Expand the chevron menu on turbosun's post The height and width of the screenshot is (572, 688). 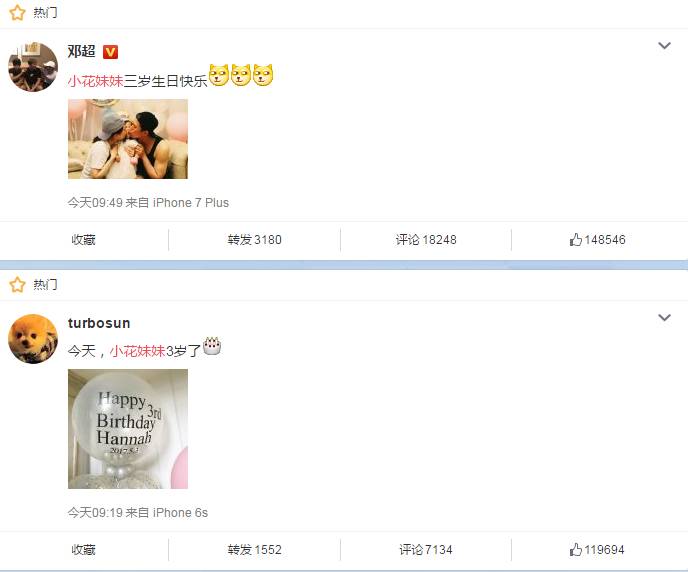(664, 317)
